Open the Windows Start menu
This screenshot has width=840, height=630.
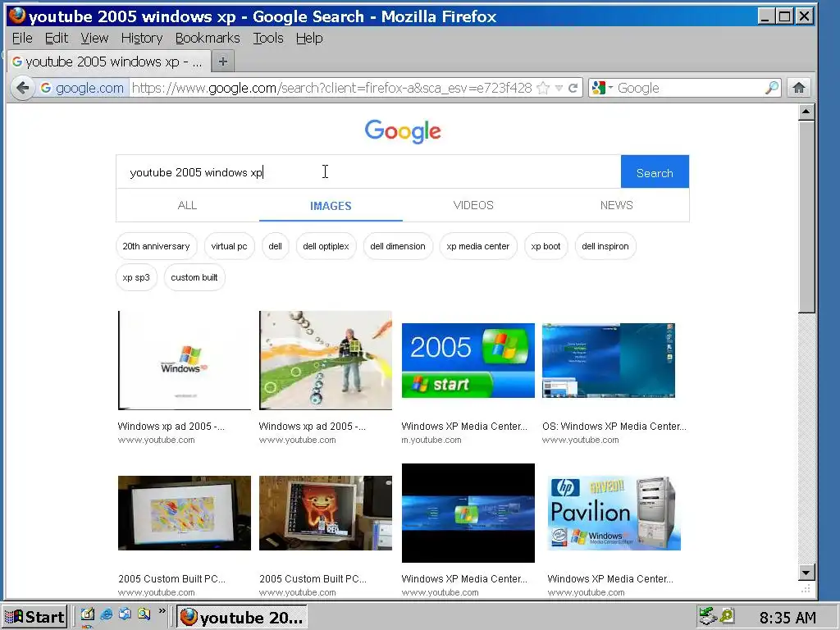pos(34,617)
